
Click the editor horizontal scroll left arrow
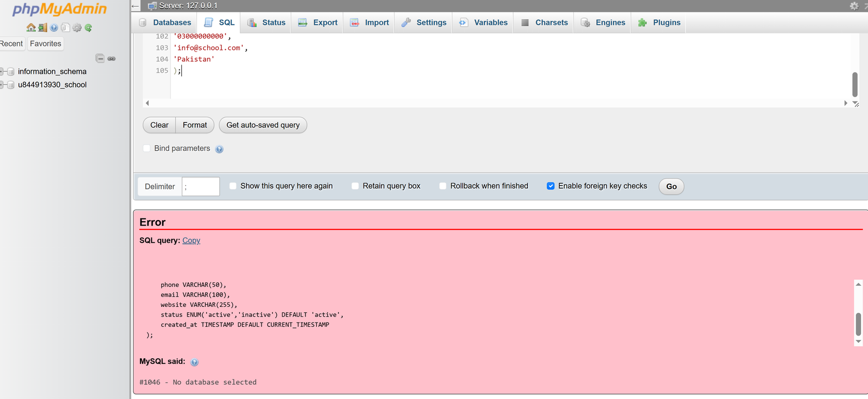(147, 103)
